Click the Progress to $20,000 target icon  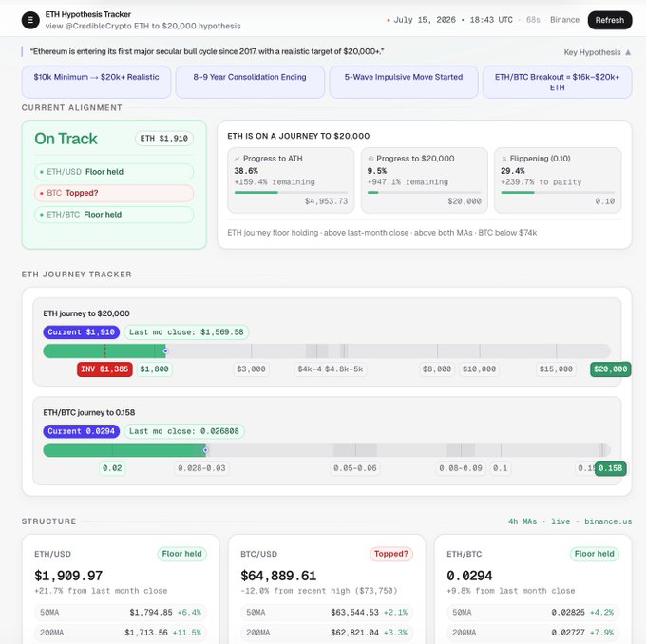point(370,159)
